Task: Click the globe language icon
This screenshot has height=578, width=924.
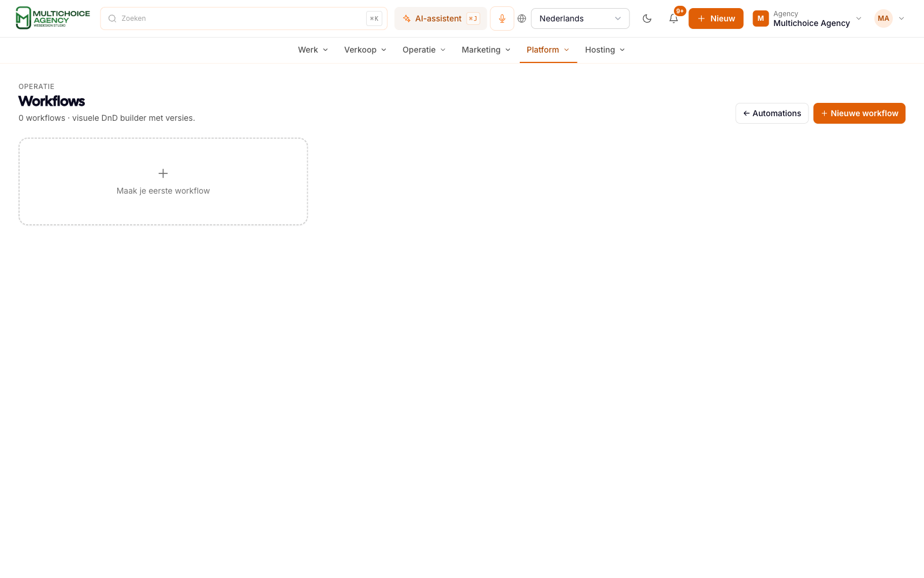Action: click(x=521, y=18)
